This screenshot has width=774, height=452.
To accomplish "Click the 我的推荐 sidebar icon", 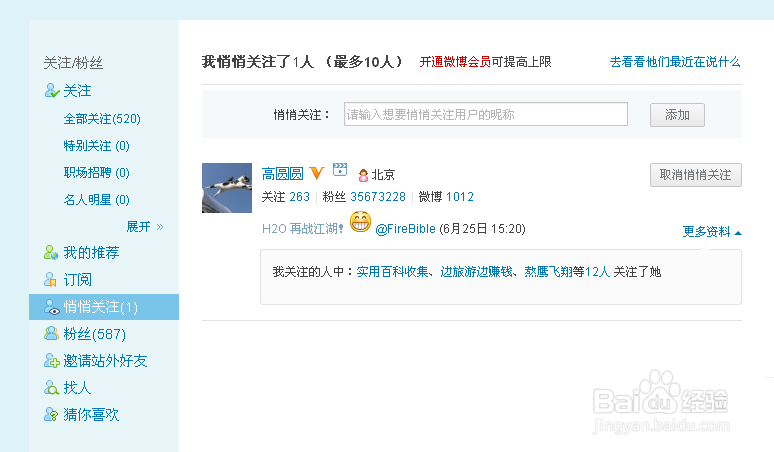I will click(51, 252).
